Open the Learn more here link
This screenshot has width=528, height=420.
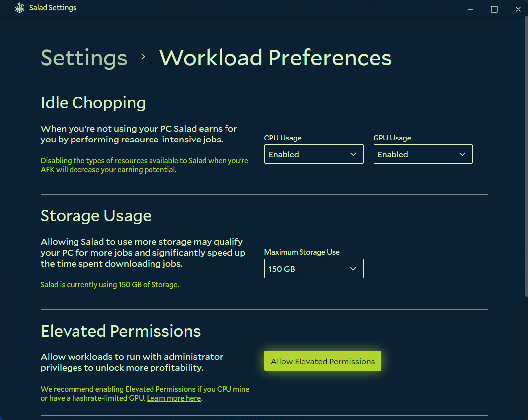pos(174,398)
